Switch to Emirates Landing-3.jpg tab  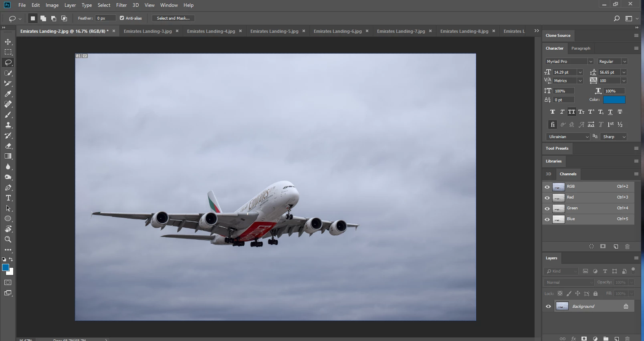click(148, 31)
